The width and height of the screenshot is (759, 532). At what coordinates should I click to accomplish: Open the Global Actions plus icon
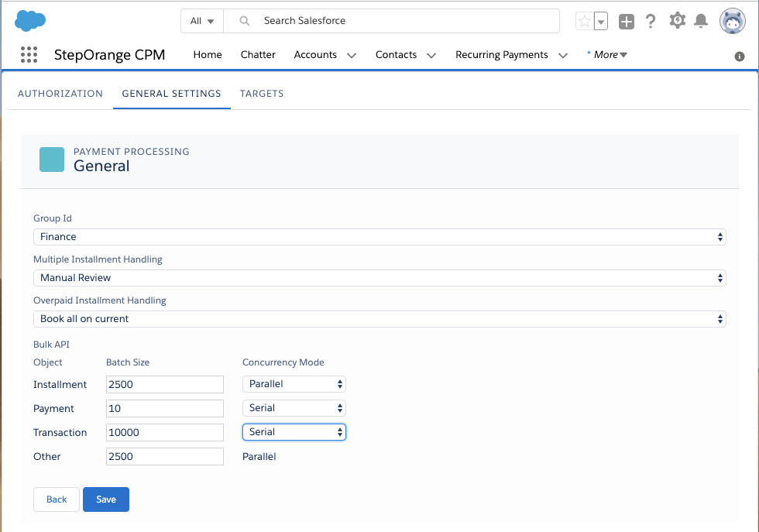coord(627,22)
